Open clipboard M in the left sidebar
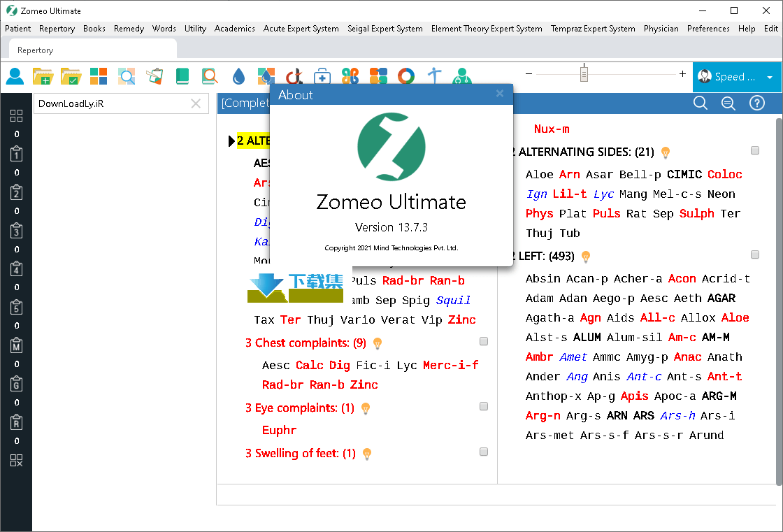 tap(17, 345)
